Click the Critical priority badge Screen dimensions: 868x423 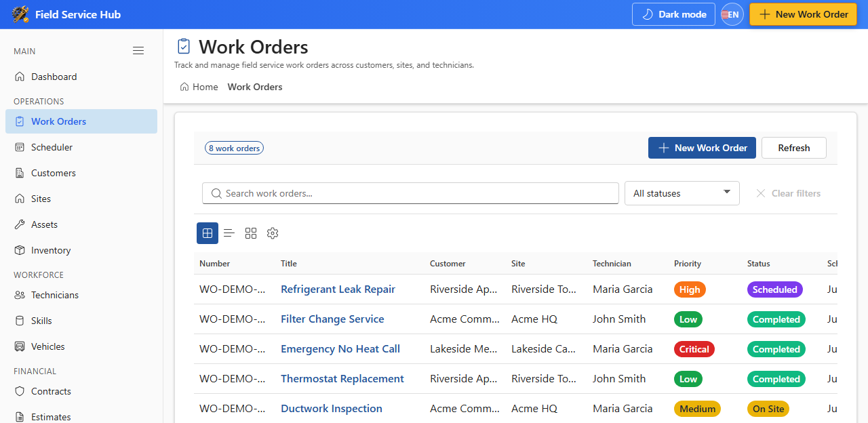click(694, 349)
